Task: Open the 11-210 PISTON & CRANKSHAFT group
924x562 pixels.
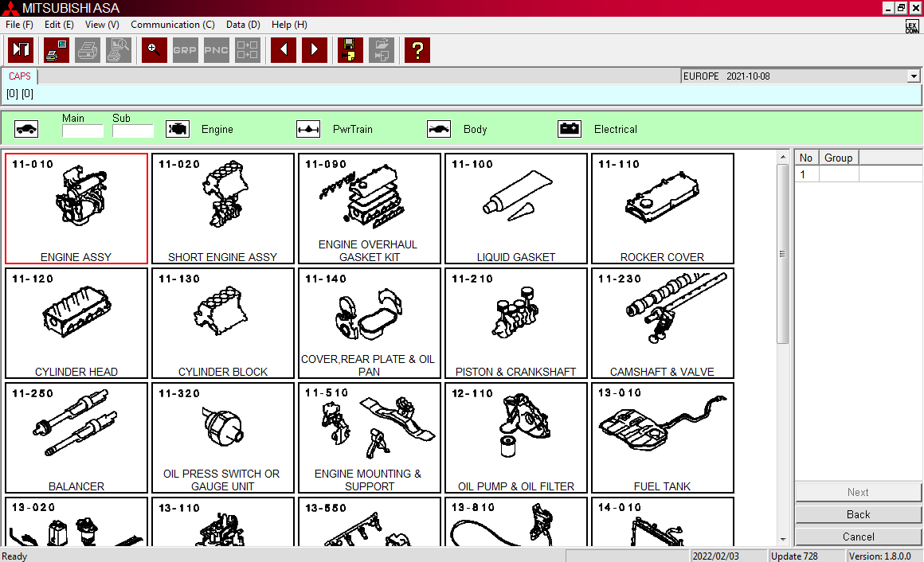Action: pos(516,323)
